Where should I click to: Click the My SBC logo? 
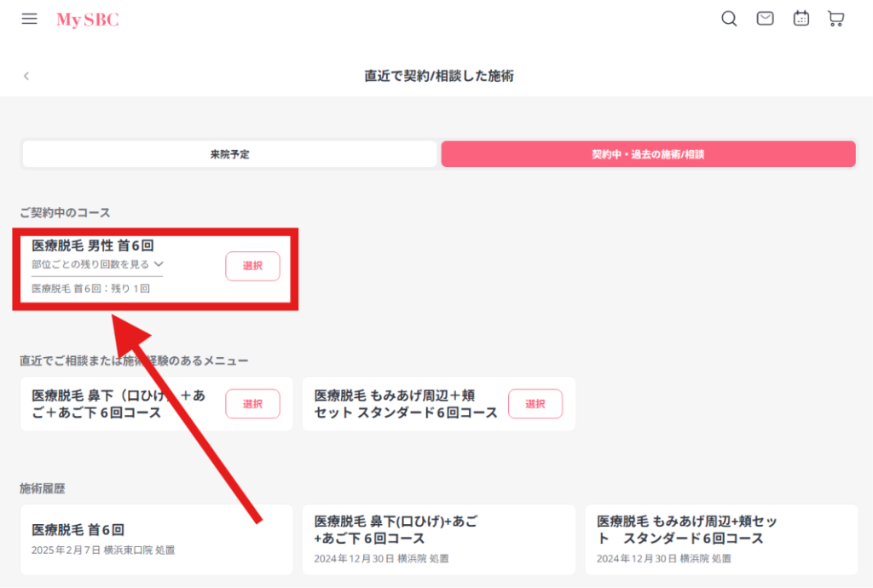[88, 20]
